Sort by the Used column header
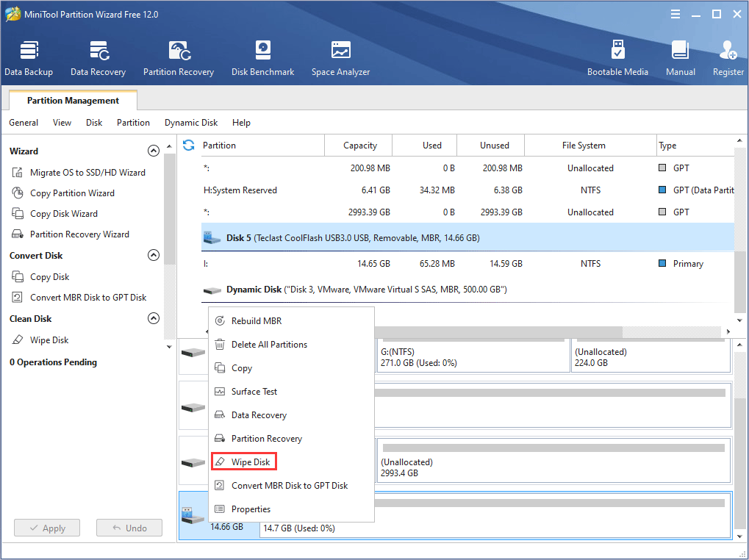This screenshot has height=560, width=749. (x=425, y=145)
